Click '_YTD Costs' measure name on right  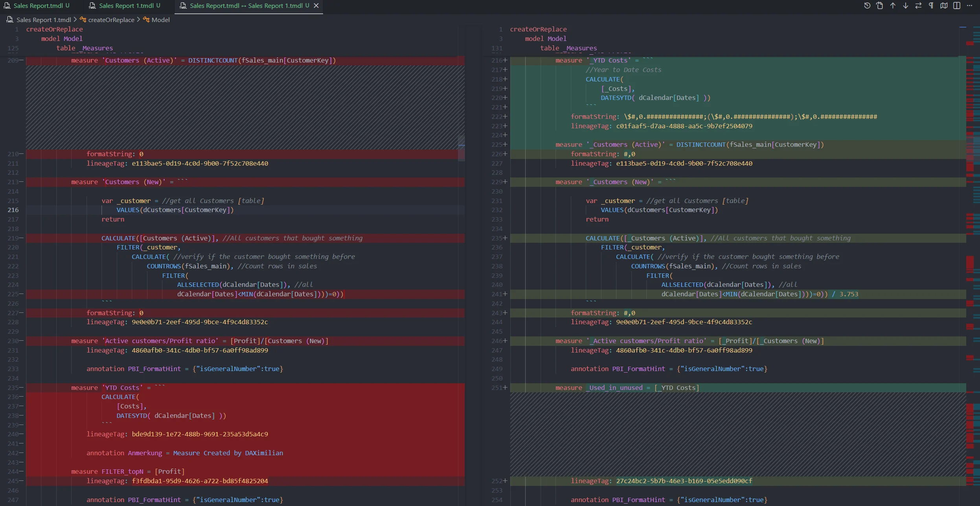pyautogui.click(x=609, y=60)
